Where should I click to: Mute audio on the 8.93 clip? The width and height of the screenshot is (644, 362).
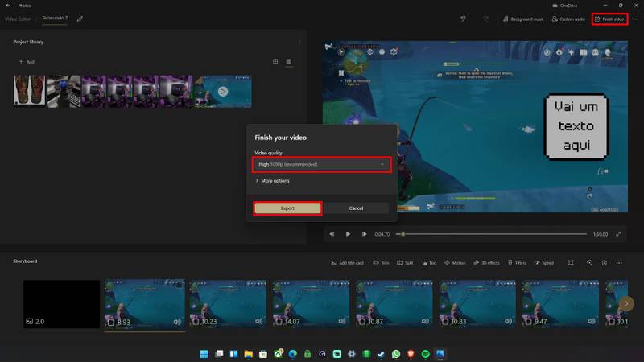click(177, 321)
